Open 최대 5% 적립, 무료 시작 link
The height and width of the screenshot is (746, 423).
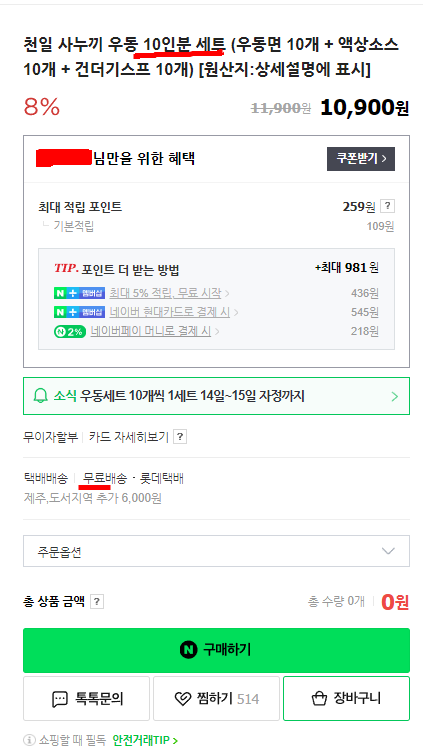coord(165,293)
